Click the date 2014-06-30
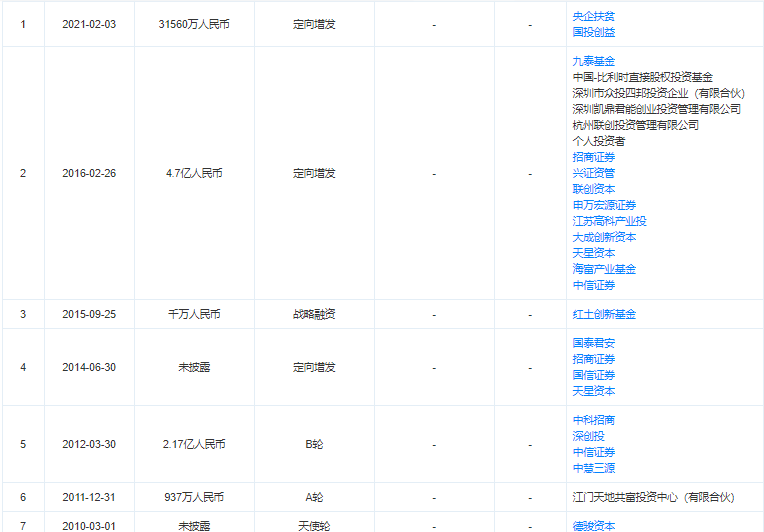This screenshot has height=532, width=764. [89, 367]
